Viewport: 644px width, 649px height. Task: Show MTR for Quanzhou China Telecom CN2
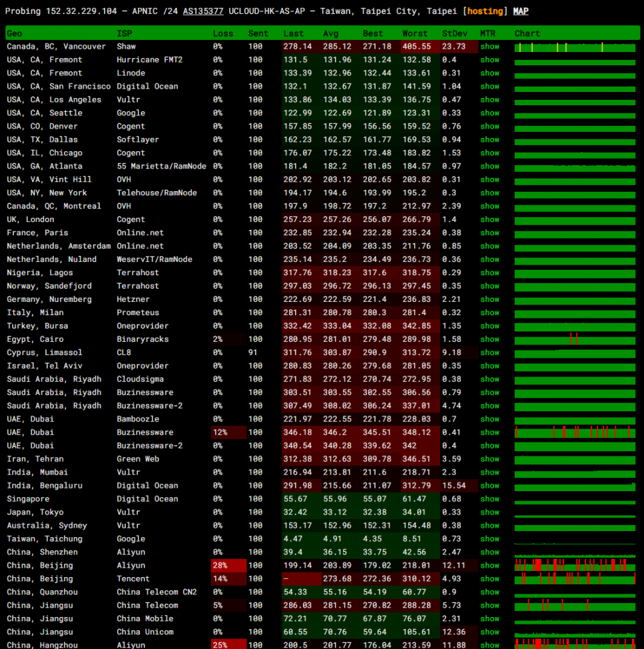[x=489, y=592]
